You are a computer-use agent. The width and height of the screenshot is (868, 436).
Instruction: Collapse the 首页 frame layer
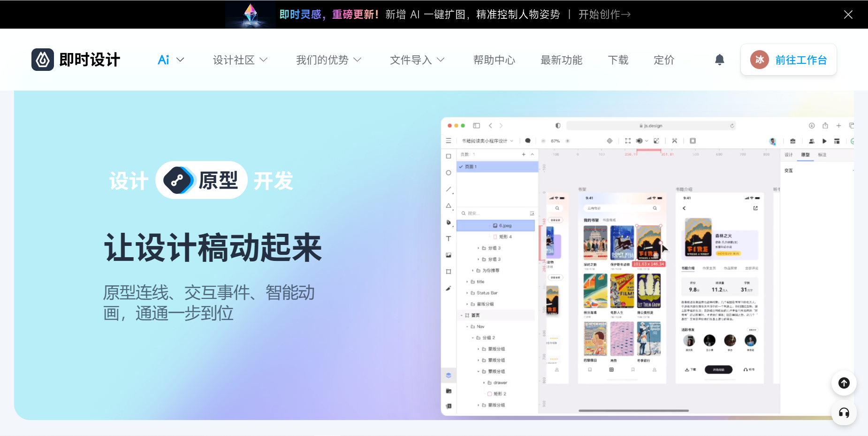[462, 315]
